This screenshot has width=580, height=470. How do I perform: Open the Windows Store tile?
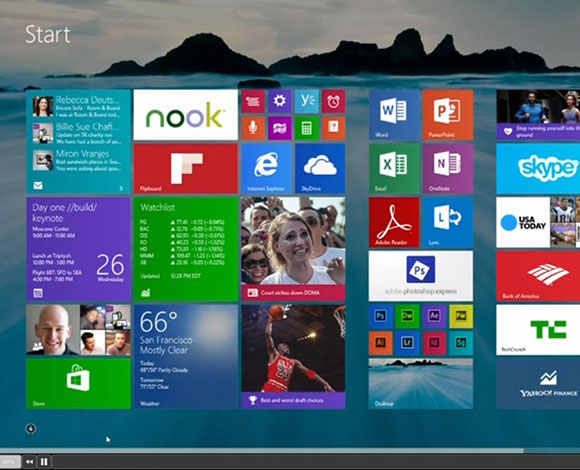click(78, 383)
